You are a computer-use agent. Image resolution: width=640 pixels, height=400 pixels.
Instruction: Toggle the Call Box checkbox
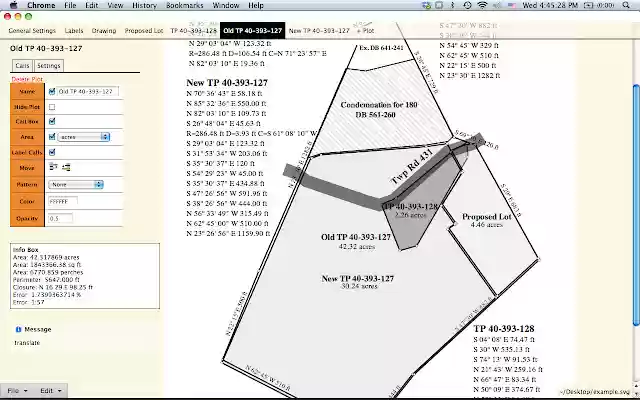tap(52, 121)
